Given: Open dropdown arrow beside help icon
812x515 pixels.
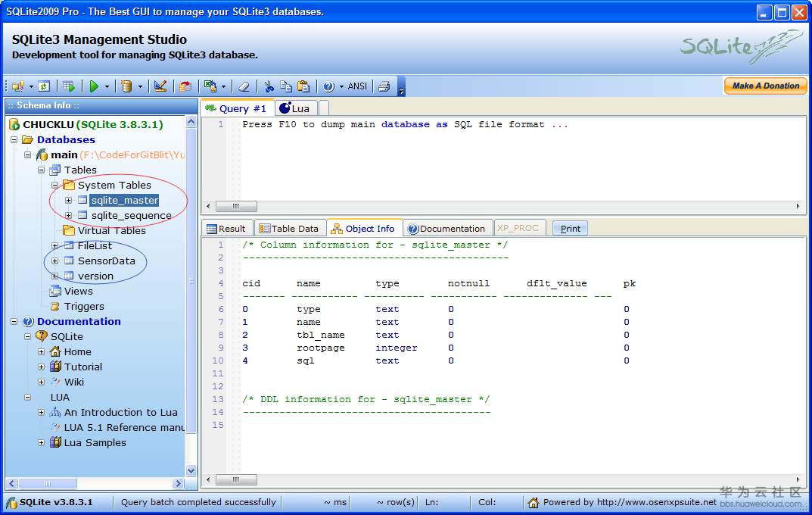Looking at the screenshot, I should tap(341, 87).
